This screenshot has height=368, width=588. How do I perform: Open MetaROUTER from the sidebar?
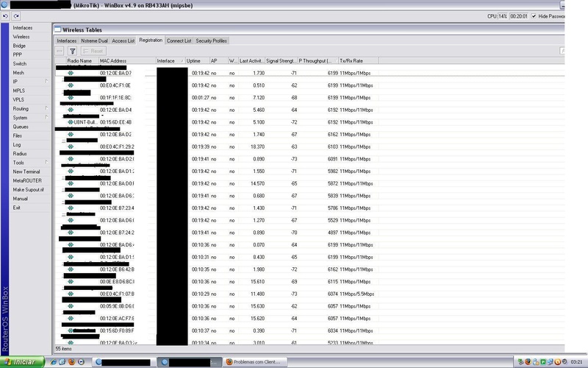(x=27, y=180)
